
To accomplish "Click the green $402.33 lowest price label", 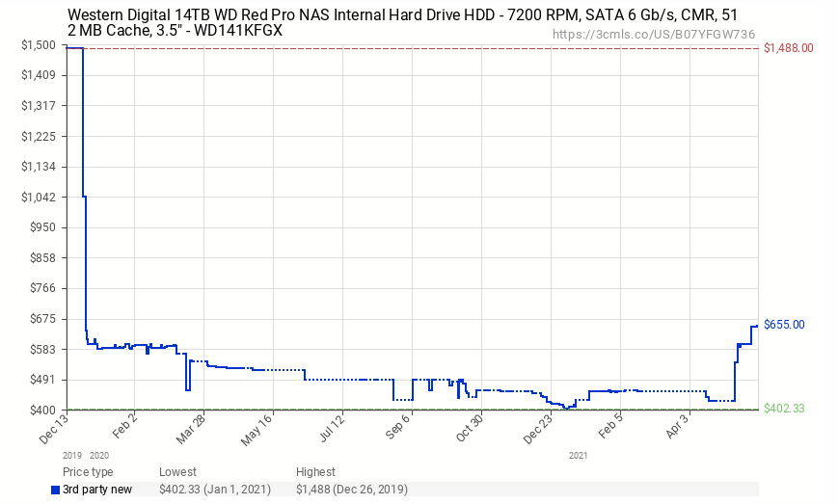I will point(784,409).
